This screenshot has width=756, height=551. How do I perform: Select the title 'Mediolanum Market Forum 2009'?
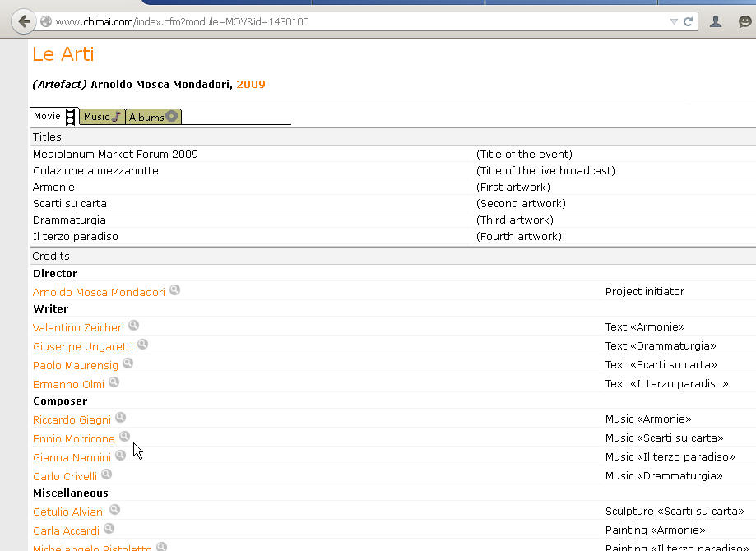click(115, 155)
